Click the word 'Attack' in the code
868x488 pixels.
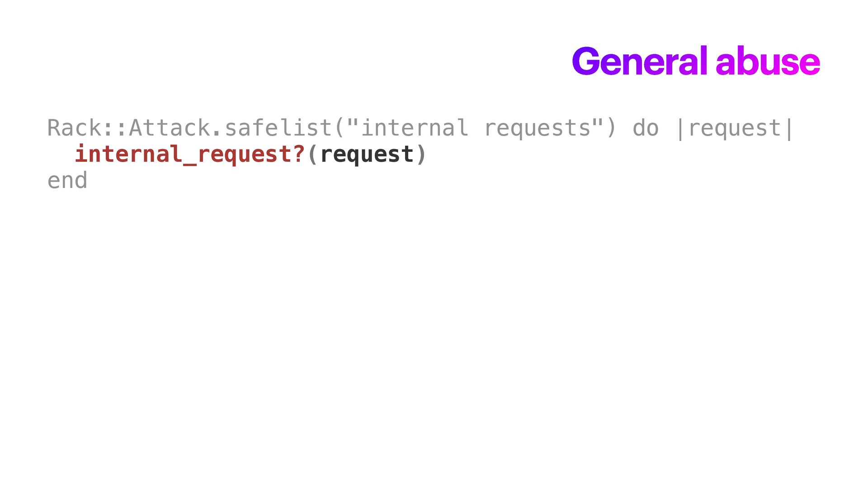click(170, 128)
